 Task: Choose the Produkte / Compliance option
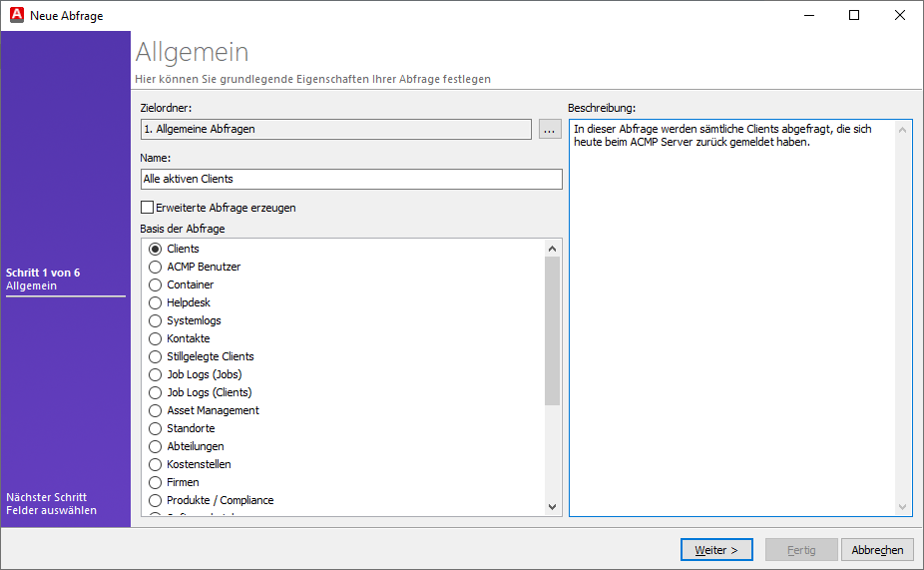pyautogui.click(x=155, y=500)
